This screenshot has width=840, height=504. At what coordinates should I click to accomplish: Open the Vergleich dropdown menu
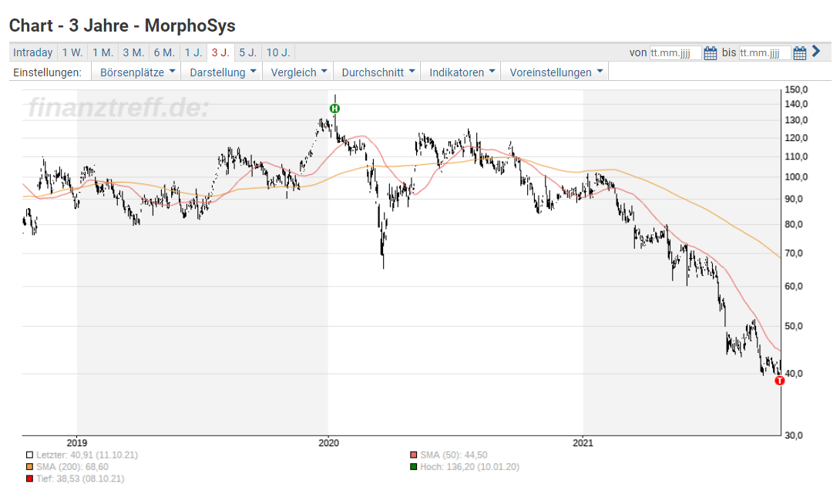click(298, 72)
